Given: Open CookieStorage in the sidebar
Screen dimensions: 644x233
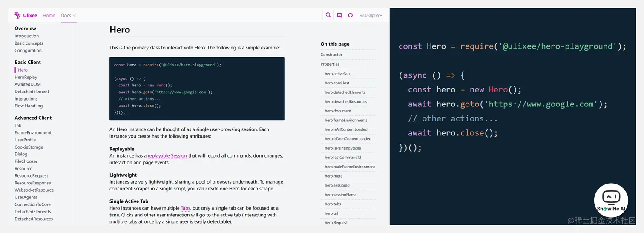Looking at the screenshot, I should pyautogui.click(x=29, y=147).
